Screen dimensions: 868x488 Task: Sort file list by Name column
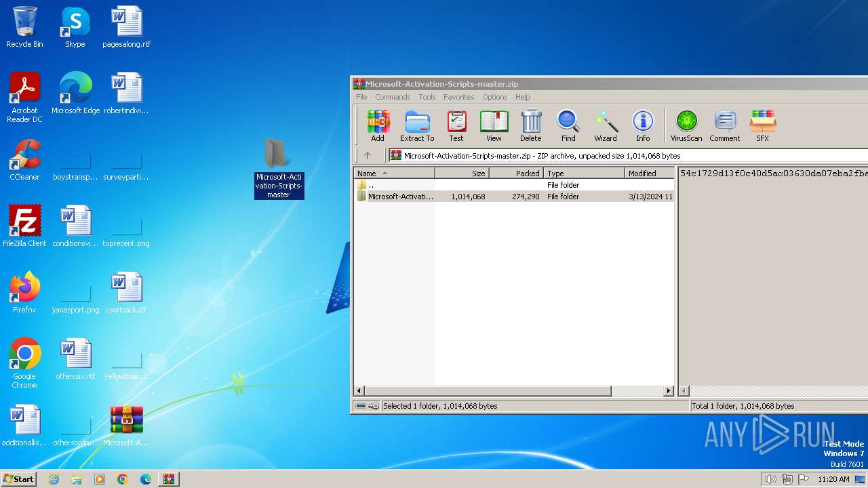pyautogui.click(x=394, y=174)
